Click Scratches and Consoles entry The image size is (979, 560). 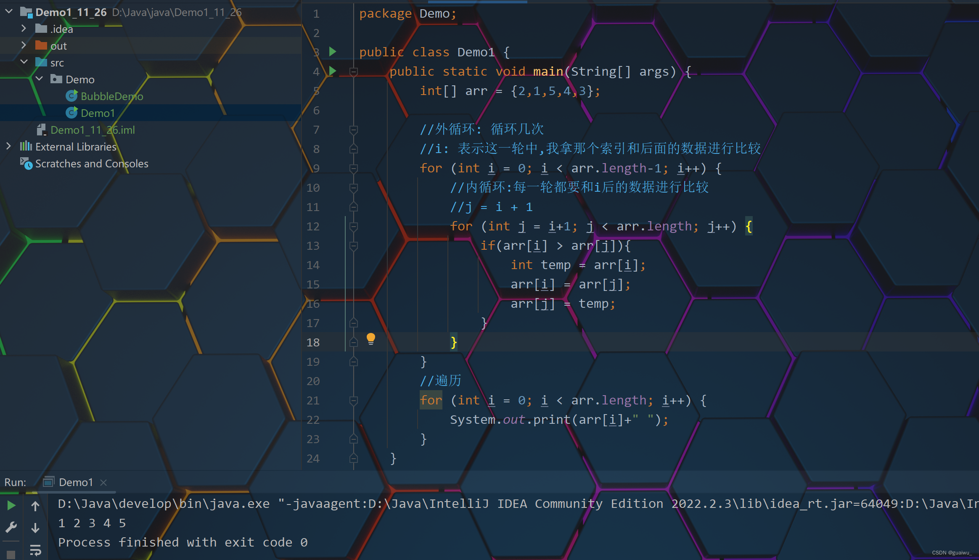(92, 164)
